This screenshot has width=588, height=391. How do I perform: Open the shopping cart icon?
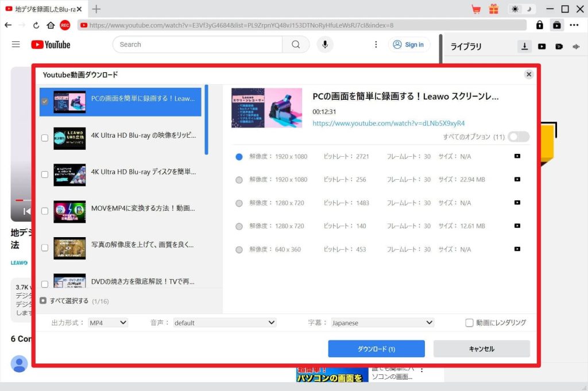pyautogui.click(x=475, y=9)
